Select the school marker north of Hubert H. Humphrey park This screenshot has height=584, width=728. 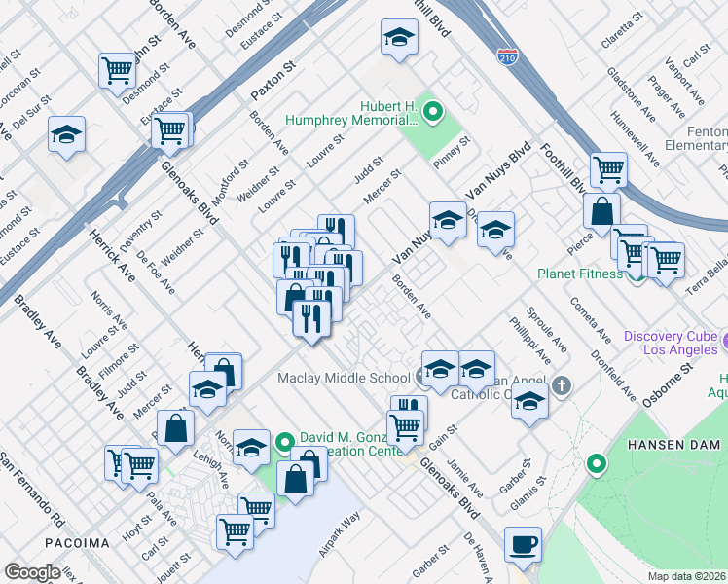(x=399, y=38)
